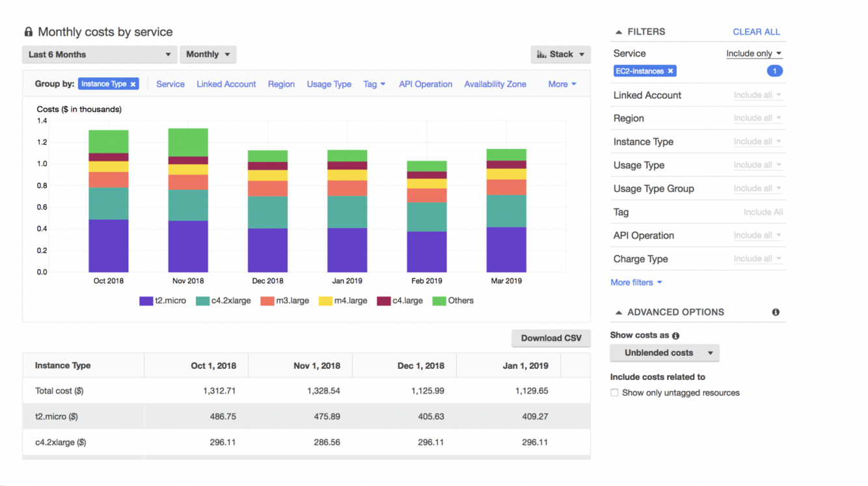Click the Advanced Options info icon
The image size is (868, 486).
[x=776, y=312]
